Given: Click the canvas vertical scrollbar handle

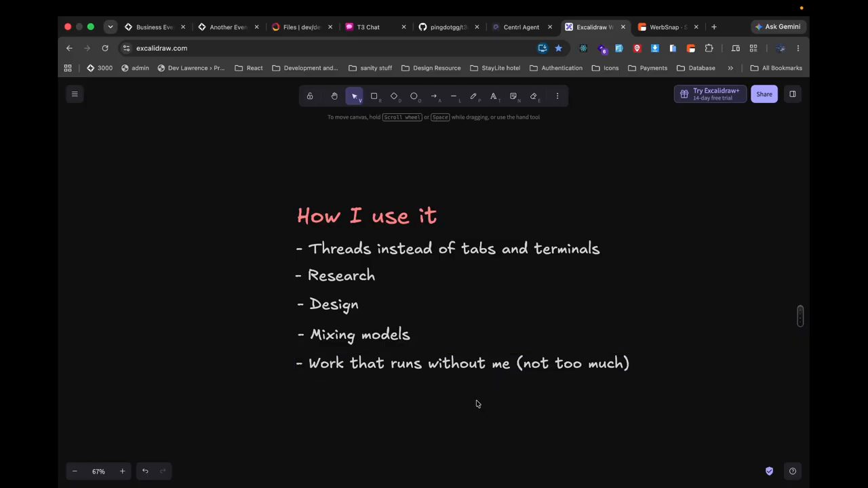Looking at the screenshot, I should click(800, 316).
